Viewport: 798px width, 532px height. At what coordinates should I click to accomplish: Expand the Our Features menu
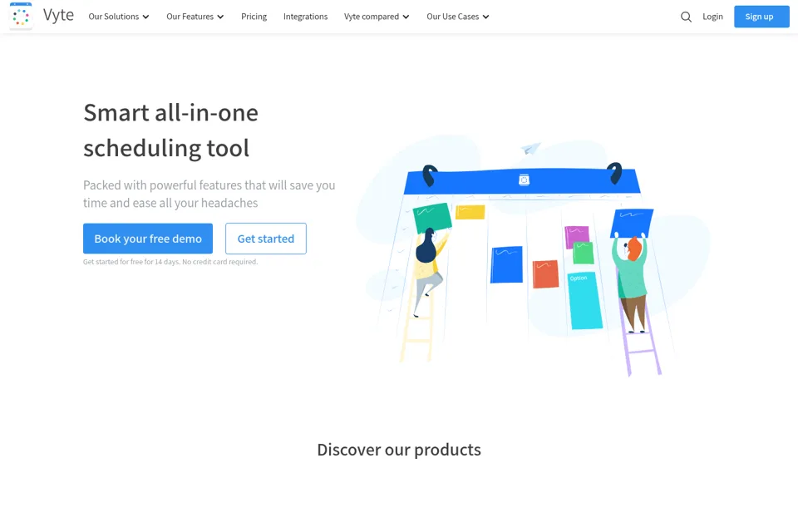tap(195, 17)
